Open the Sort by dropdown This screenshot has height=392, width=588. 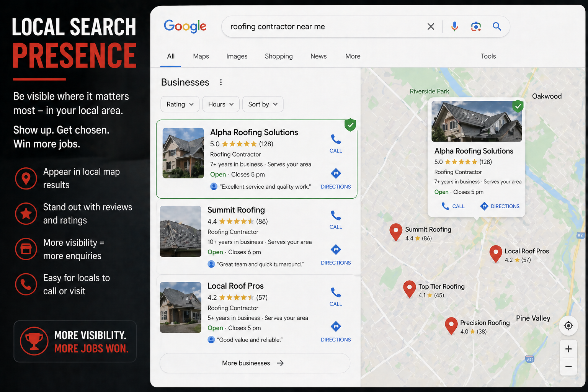[x=263, y=104]
